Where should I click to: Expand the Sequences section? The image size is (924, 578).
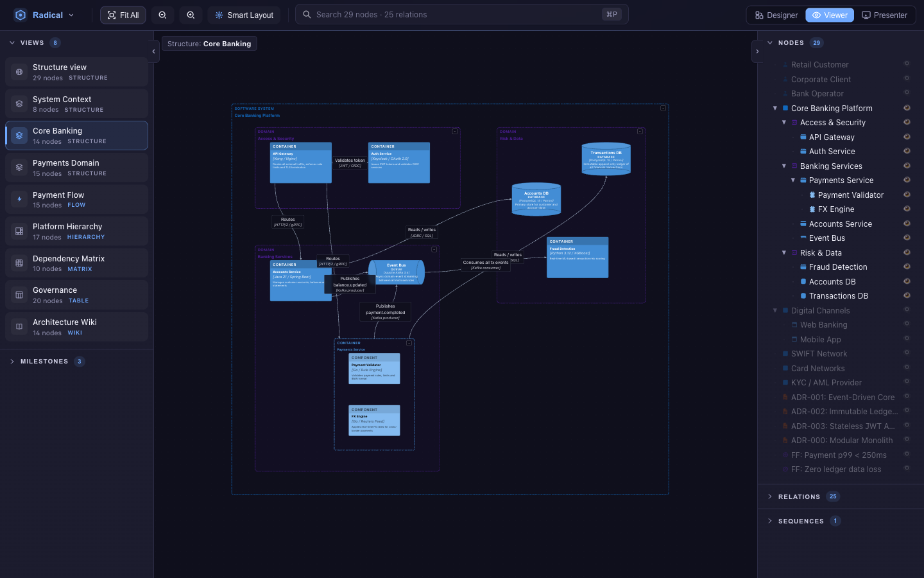pos(770,521)
